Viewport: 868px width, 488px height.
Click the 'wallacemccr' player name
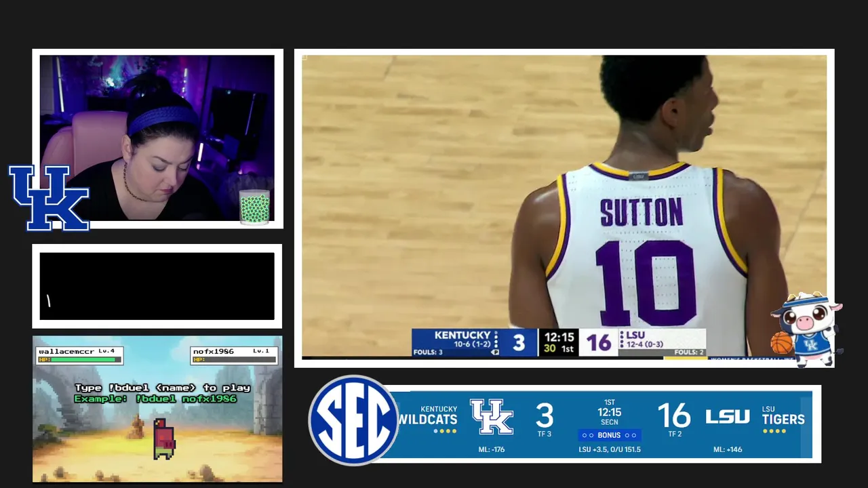[x=66, y=351]
